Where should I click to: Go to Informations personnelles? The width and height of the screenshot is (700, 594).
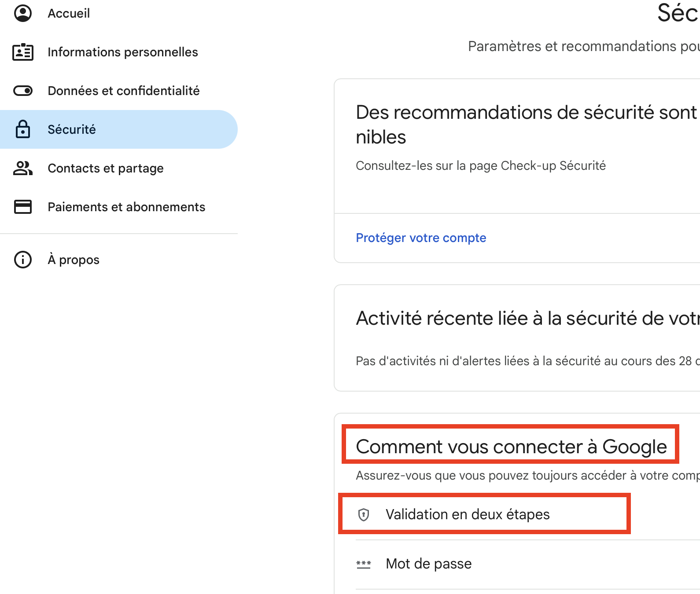[122, 52]
